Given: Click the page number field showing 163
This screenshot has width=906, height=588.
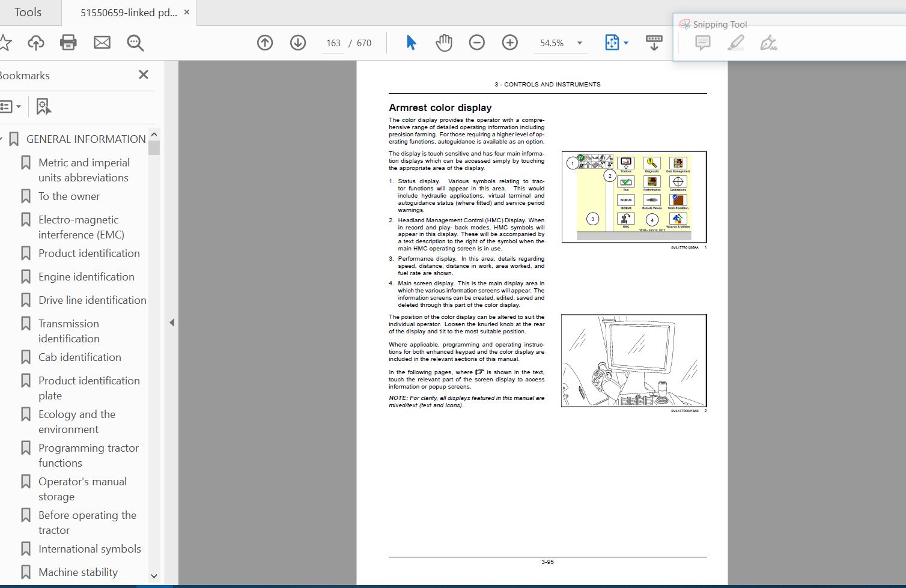Looking at the screenshot, I should (x=333, y=43).
